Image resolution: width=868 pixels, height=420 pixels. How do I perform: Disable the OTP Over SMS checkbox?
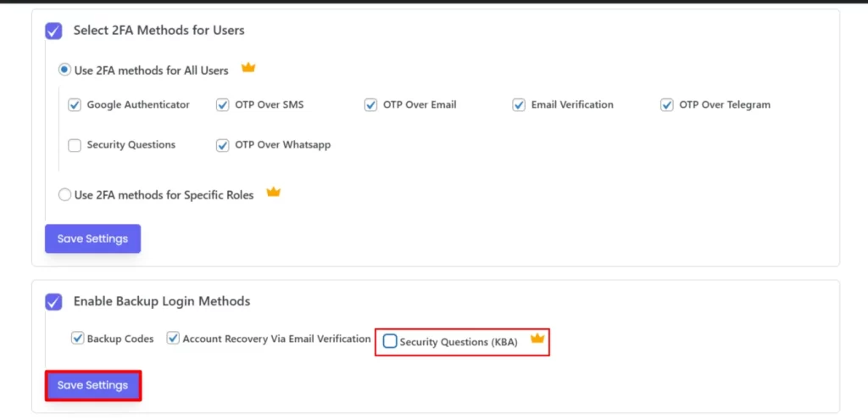point(223,105)
